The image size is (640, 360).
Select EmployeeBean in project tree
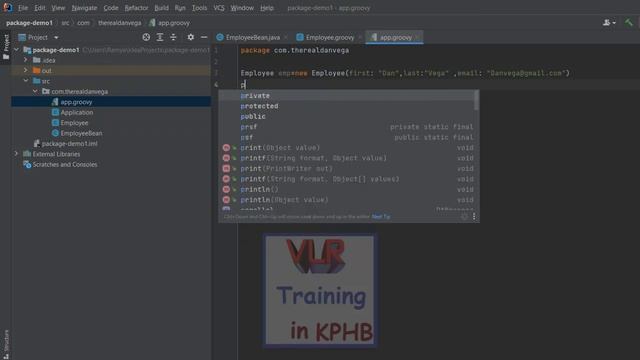81,133
